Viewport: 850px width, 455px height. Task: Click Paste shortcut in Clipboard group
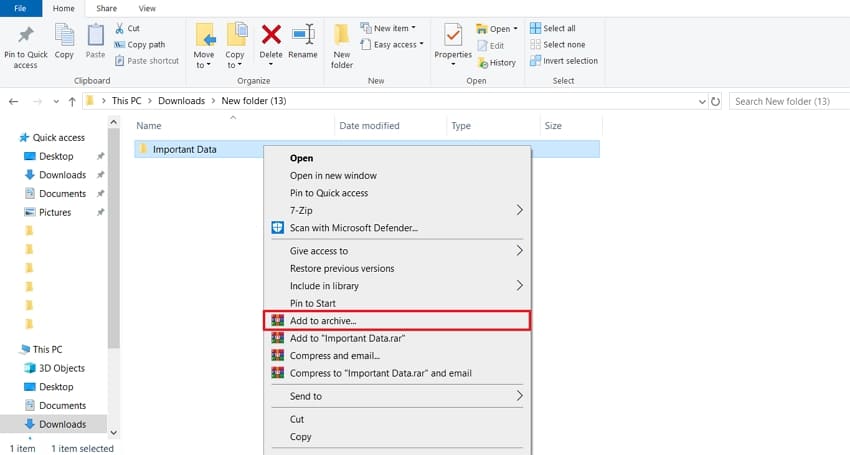147,61
